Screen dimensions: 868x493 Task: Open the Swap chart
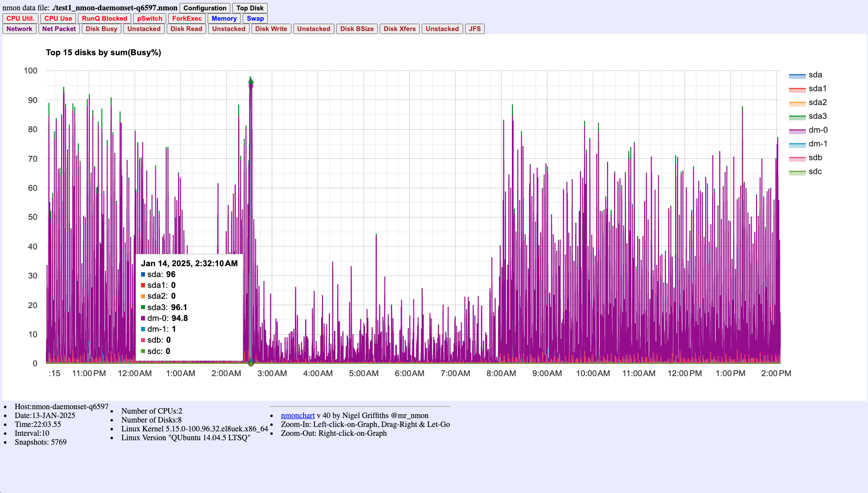(255, 18)
